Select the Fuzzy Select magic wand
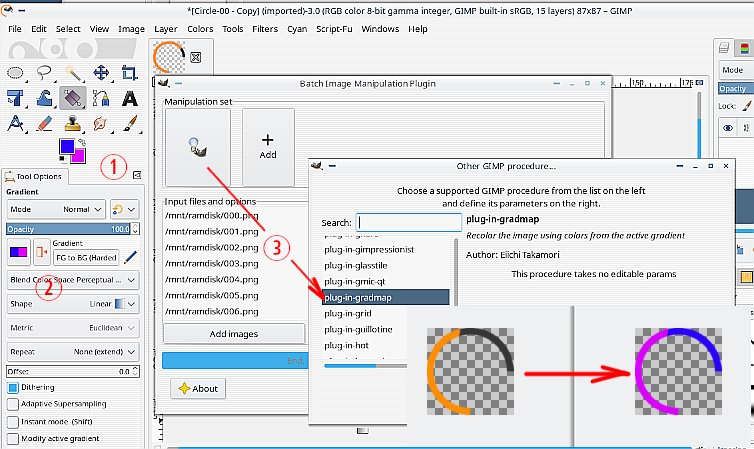The width and height of the screenshot is (754, 449). tap(73, 73)
